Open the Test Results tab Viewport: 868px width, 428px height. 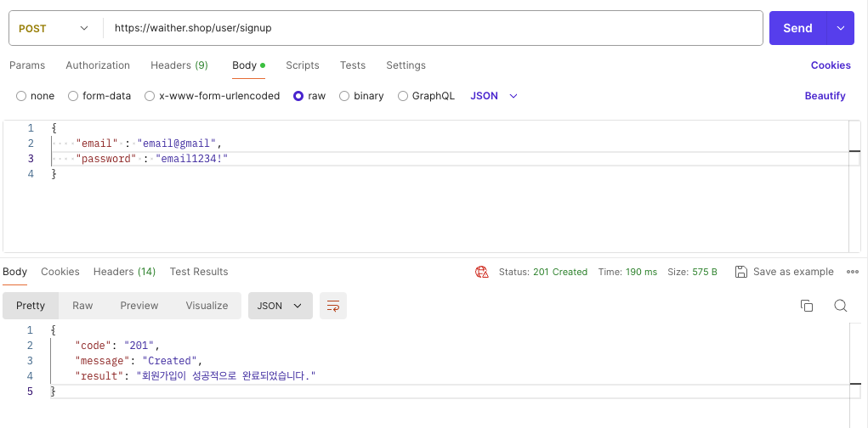(x=199, y=272)
